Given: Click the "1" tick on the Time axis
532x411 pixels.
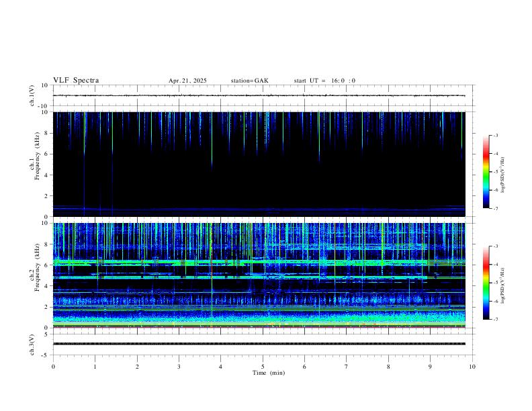Looking at the screenshot, I should [95, 367].
